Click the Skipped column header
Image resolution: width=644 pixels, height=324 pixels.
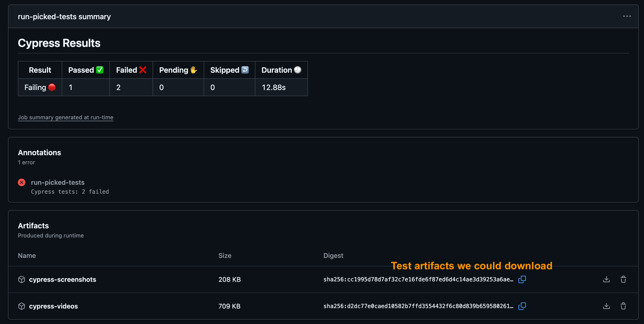(x=230, y=70)
